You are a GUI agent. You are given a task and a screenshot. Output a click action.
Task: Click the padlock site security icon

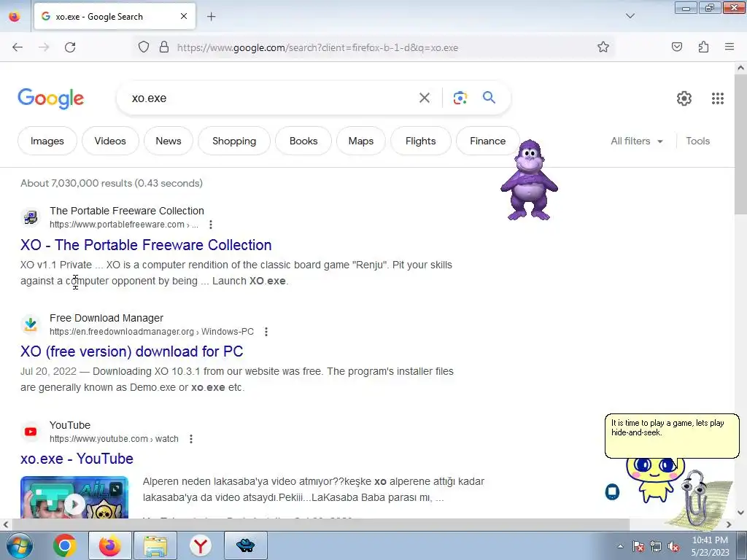point(164,47)
